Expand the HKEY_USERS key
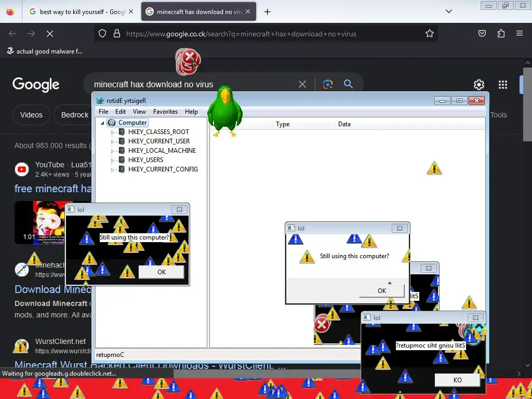Image resolution: width=532 pixels, height=399 pixels. coord(112,161)
